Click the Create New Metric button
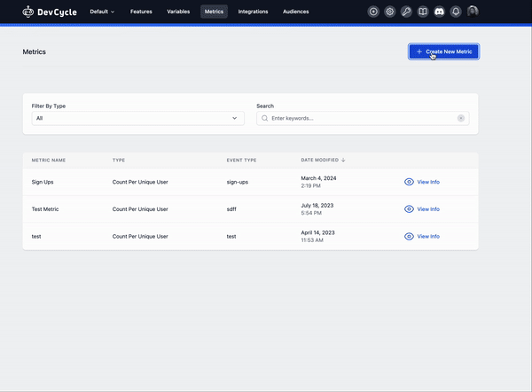 (x=443, y=51)
